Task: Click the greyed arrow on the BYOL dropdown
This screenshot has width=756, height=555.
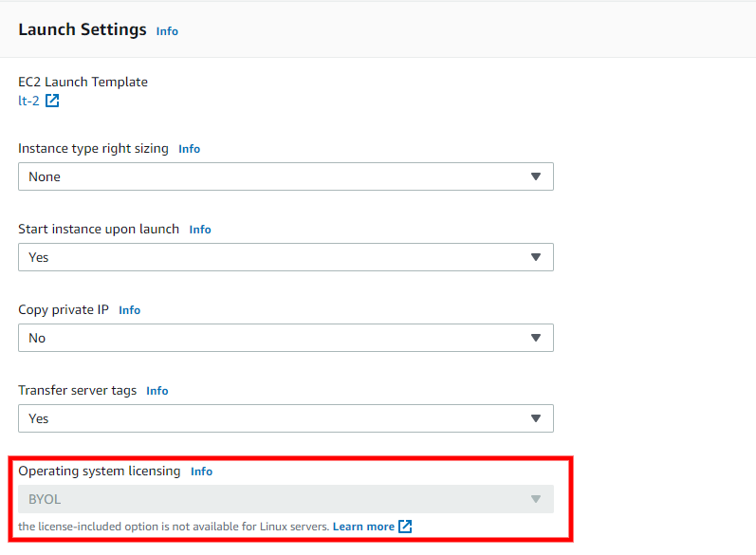Action: pos(536,499)
